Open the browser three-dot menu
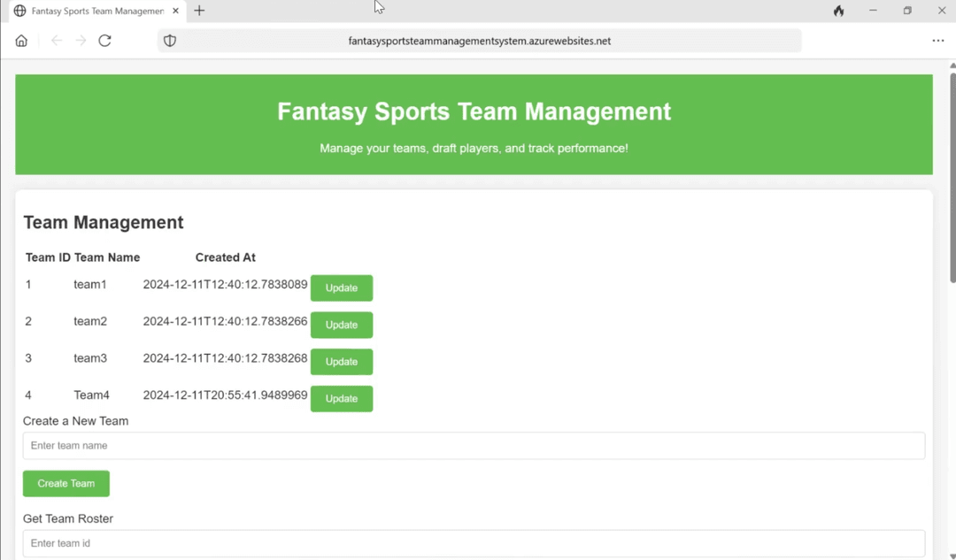The width and height of the screenshot is (956, 560). click(x=937, y=41)
